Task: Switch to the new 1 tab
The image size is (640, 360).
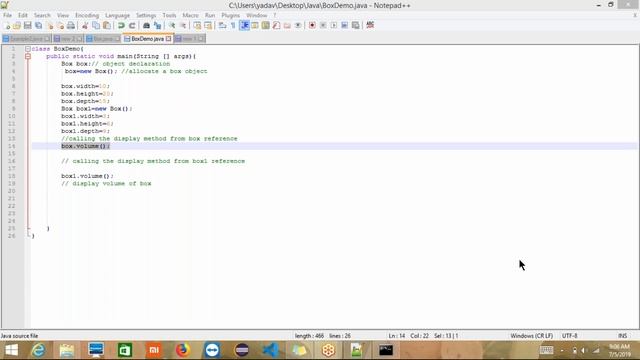Action: point(190,39)
